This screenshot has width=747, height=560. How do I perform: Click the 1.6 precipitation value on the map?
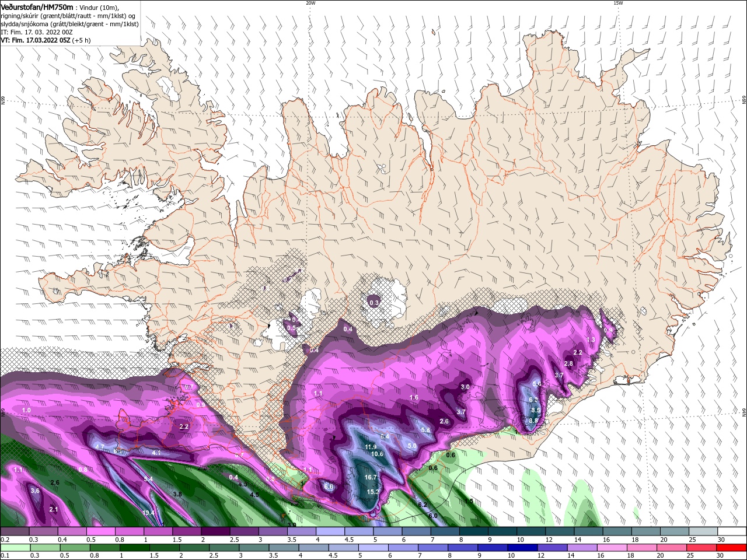click(414, 397)
